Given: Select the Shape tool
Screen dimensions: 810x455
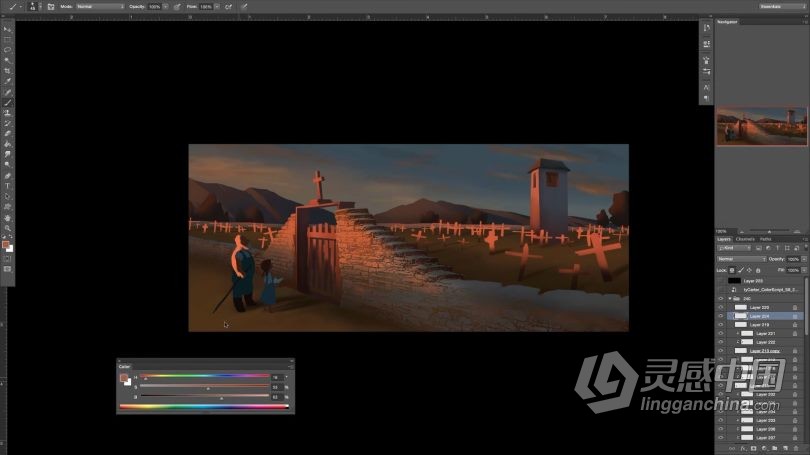Looking at the screenshot, I should (x=7, y=207).
